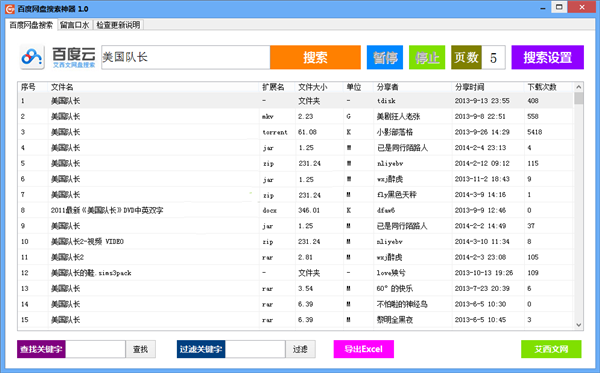The width and height of the screenshot is (600, 373).
Task: Click the 过滤 button
Action: click(300, 349)
